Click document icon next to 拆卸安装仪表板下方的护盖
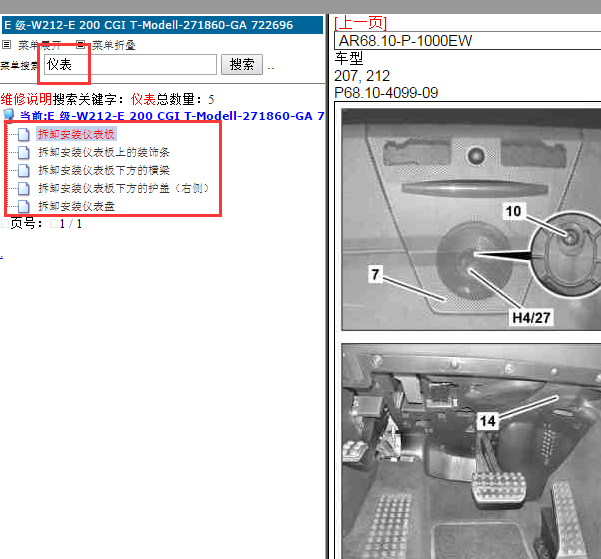The width and height of the screenshot is (601, 559). point(24,189)
